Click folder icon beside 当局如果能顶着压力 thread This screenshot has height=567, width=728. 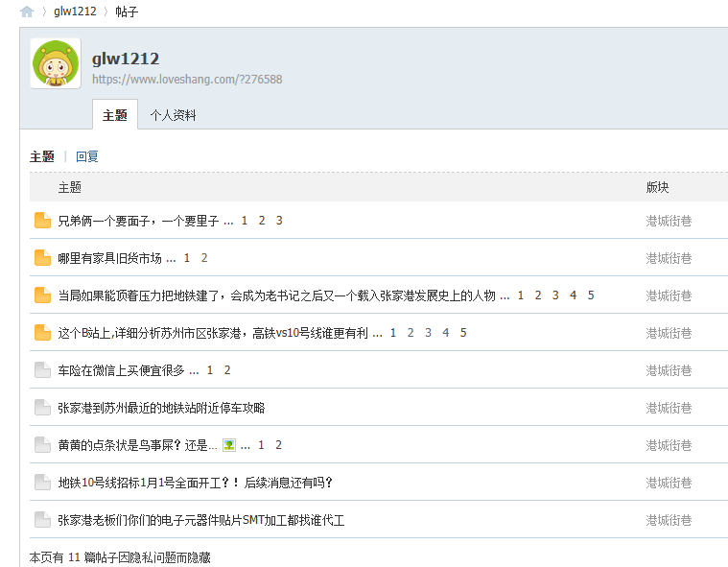click(x=42, y=295)
